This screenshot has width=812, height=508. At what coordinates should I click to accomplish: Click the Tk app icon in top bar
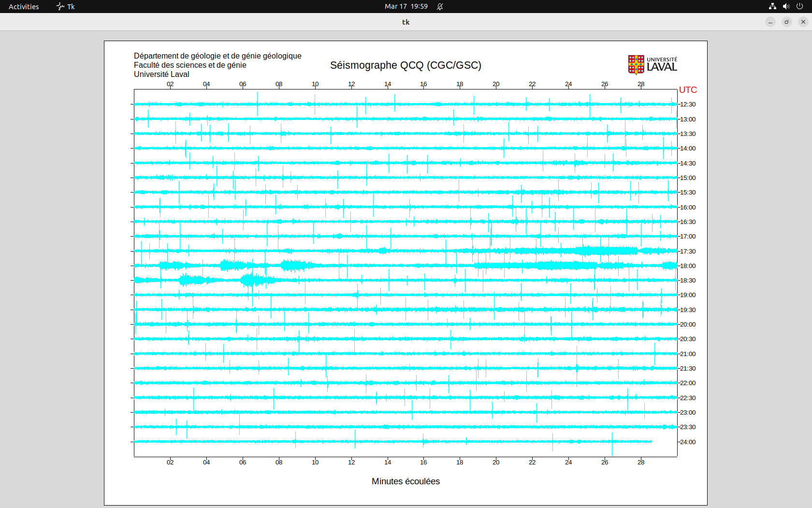coord(66,6)
